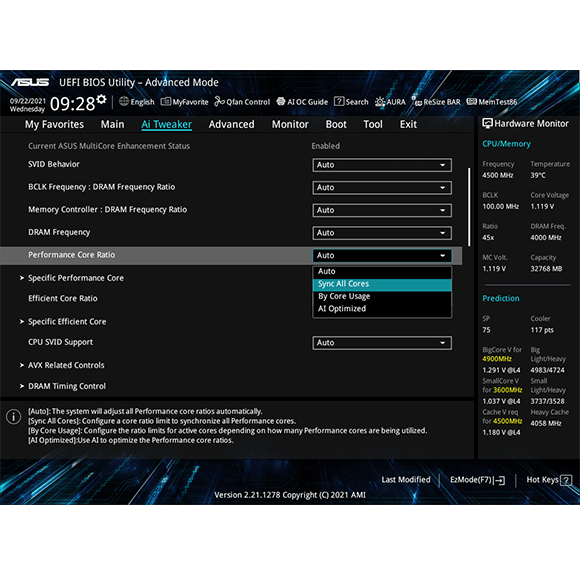580x580 pixels.
Task: Click Hot Keys question mark icon
Action: pyautogui.click(x=566, y=480)
